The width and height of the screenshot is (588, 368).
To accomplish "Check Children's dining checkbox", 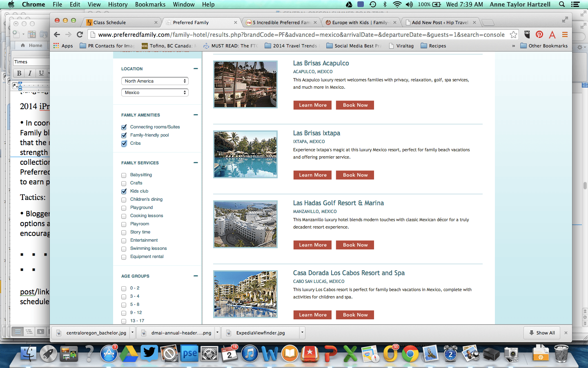I will click(124, 200).
